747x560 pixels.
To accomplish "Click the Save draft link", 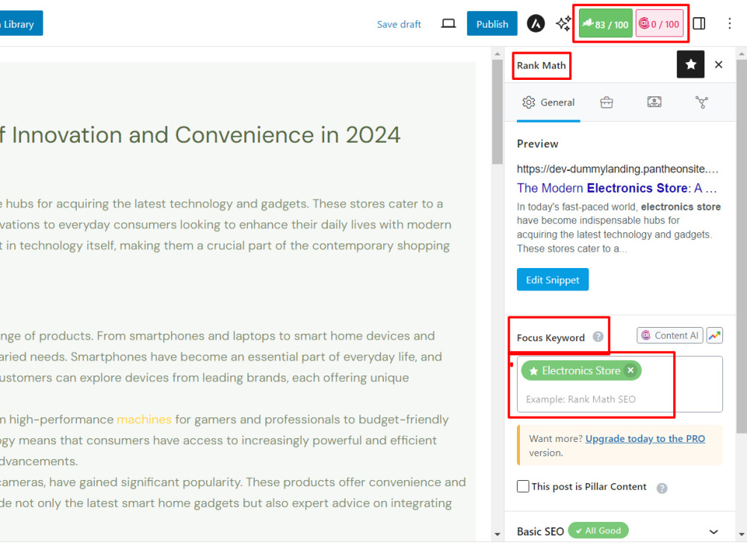I will click(399, 25).
